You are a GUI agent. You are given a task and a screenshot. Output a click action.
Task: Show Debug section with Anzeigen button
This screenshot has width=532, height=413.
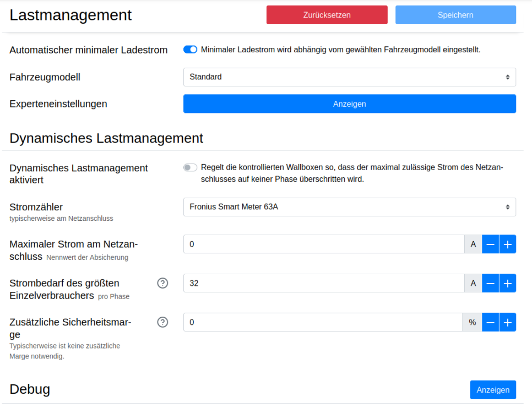point(492,389)
